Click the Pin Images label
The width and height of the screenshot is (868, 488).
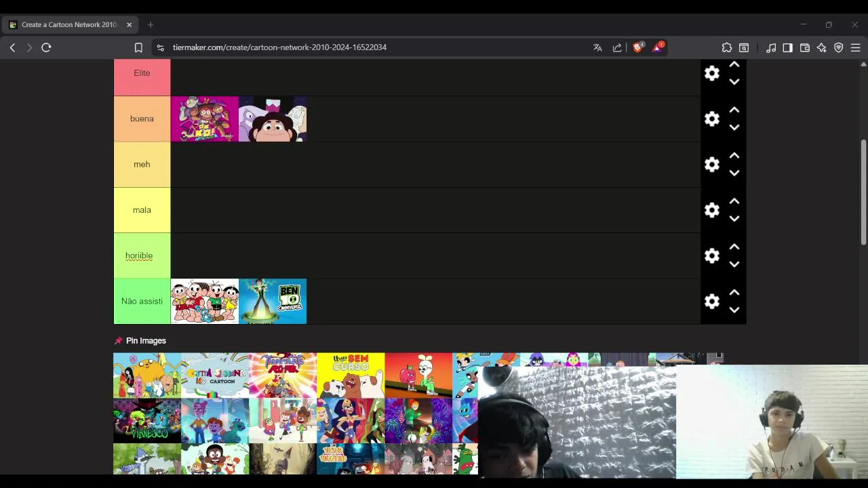coord(146,340)
